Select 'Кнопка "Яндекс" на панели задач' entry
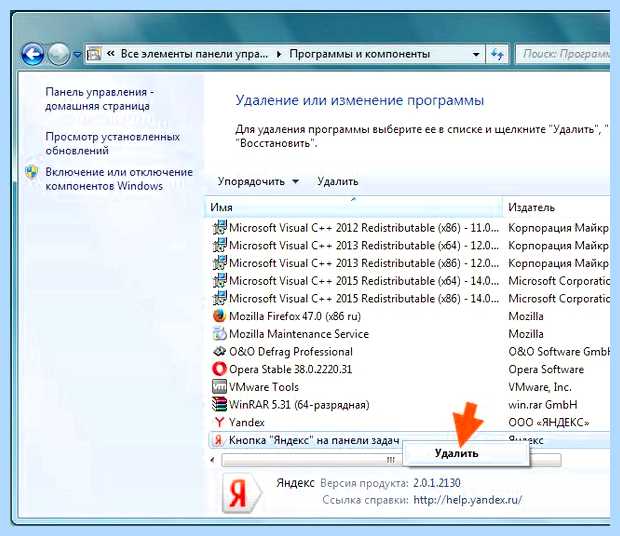620x536 pixels. 314,440
